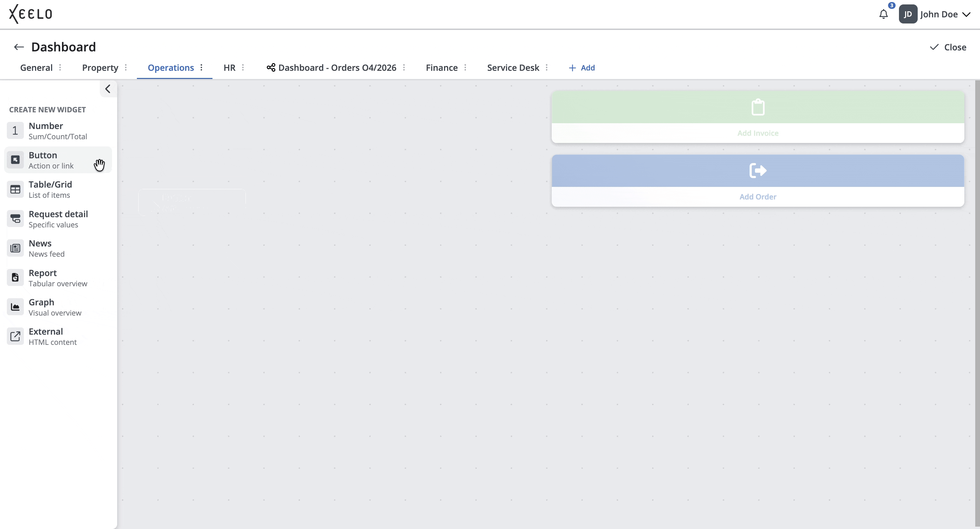The height and width of the screenshot is (529, 980).
Task: Click the Table/Grid widget label
Action: tap(50, 185)
